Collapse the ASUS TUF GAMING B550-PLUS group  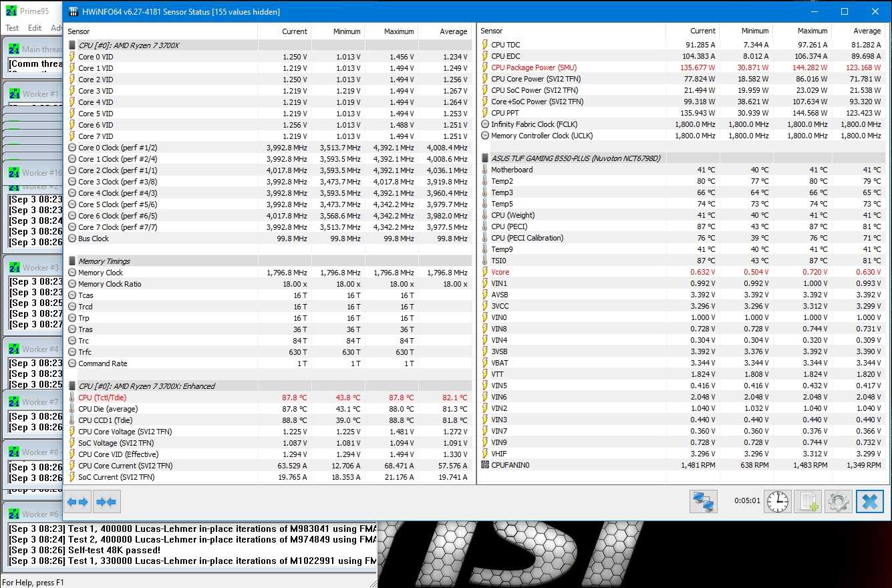click(575, 158)
